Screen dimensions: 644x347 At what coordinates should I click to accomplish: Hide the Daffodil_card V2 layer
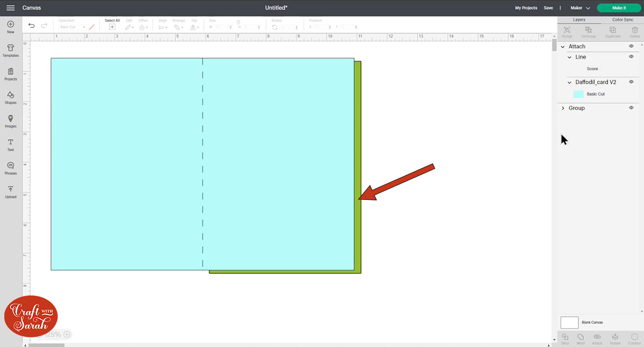pyautogui.click(x=631, y=82)
